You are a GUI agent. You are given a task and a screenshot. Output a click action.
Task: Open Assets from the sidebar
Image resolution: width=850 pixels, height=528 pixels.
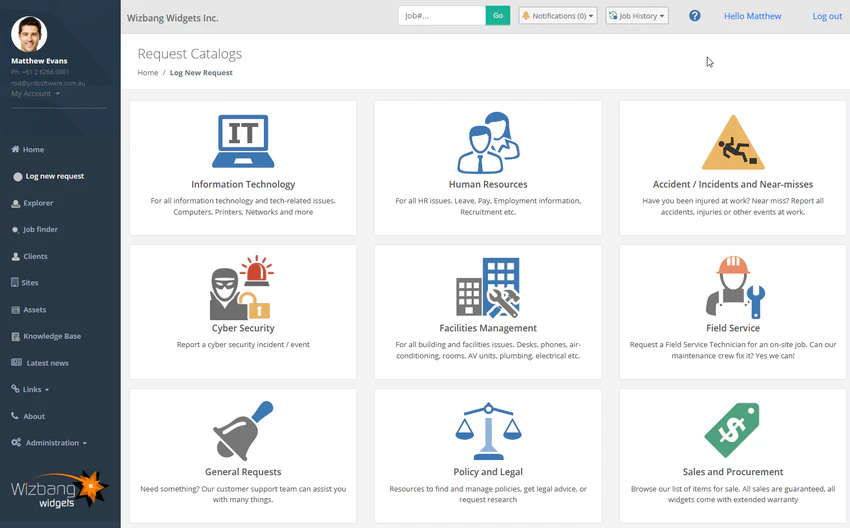[x=35, y=310]
